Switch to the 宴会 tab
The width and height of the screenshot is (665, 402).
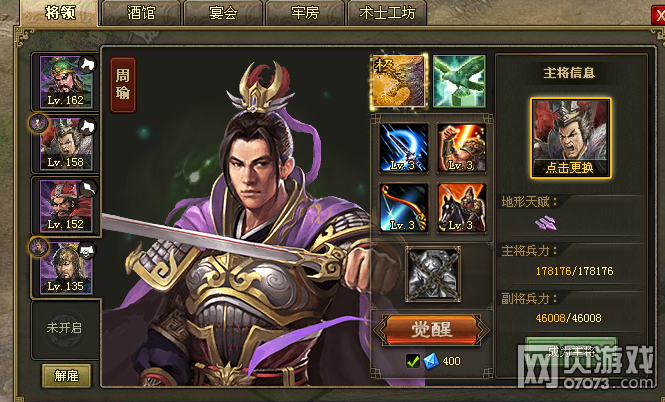tap(223, 13)
